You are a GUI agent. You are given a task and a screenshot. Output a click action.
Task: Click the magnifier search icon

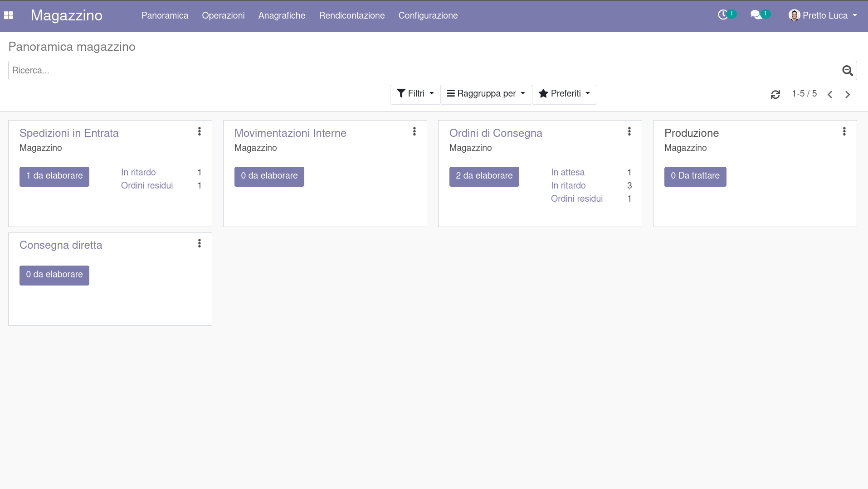pos(847,71)
